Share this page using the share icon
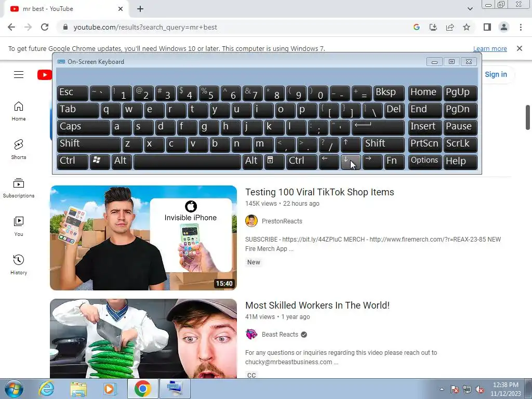This screenshot has height=399, width=532. pos(450,27)
